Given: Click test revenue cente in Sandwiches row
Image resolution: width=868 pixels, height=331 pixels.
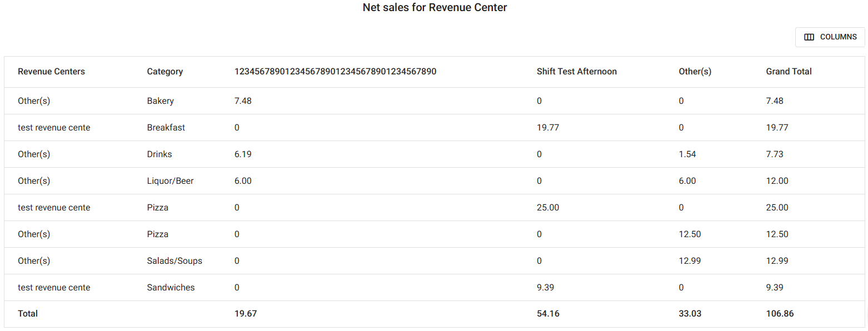Looking at the screenshot, I should 54,288.
